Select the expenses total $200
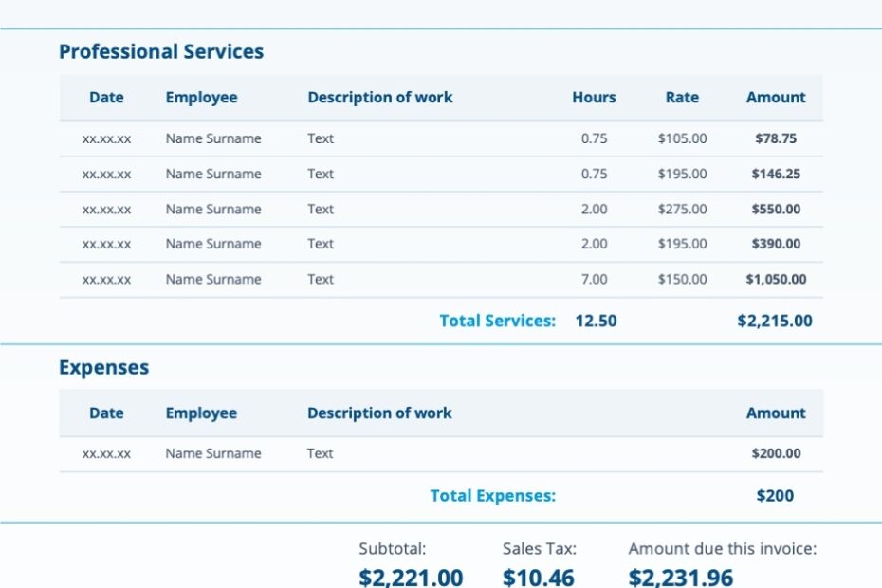Screen dimensions: 882x588 coord(779,495)
